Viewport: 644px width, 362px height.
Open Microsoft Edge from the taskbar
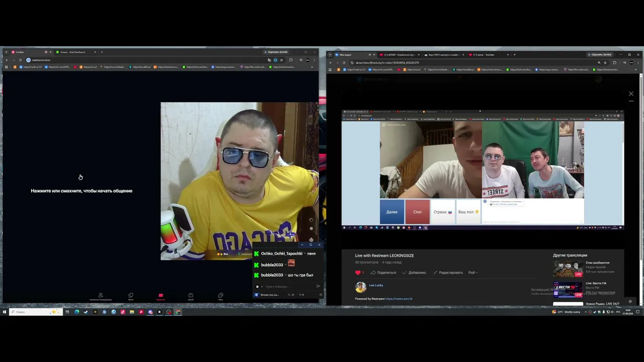(76, 312)
